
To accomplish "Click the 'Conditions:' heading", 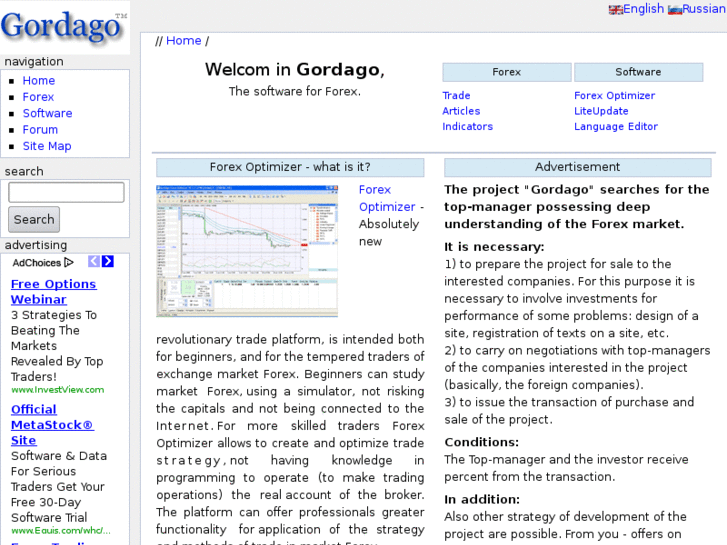I will [482, 442].
